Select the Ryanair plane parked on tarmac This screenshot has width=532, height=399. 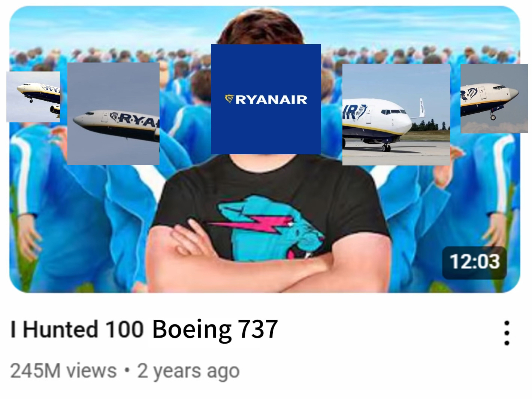396,115
